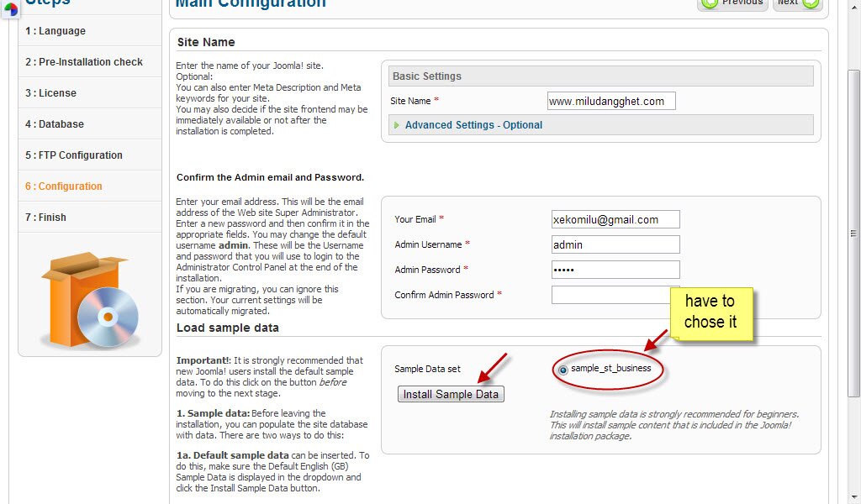Click the Install Sample Data button
The height and width of the screenshot is (504, 861).
[451, 393]
